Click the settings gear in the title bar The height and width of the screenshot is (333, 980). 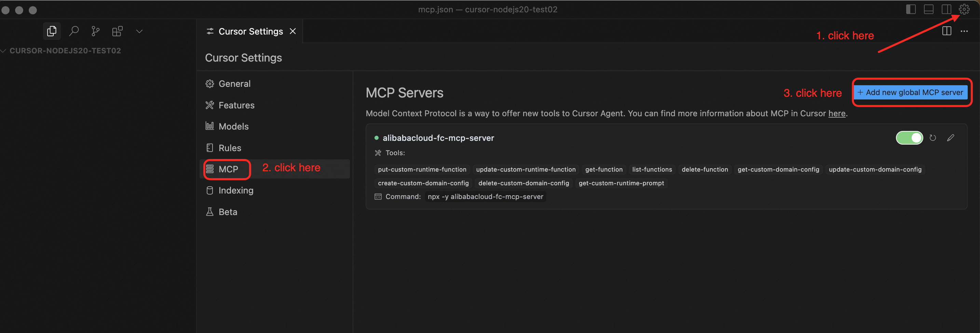click(964, 9)
